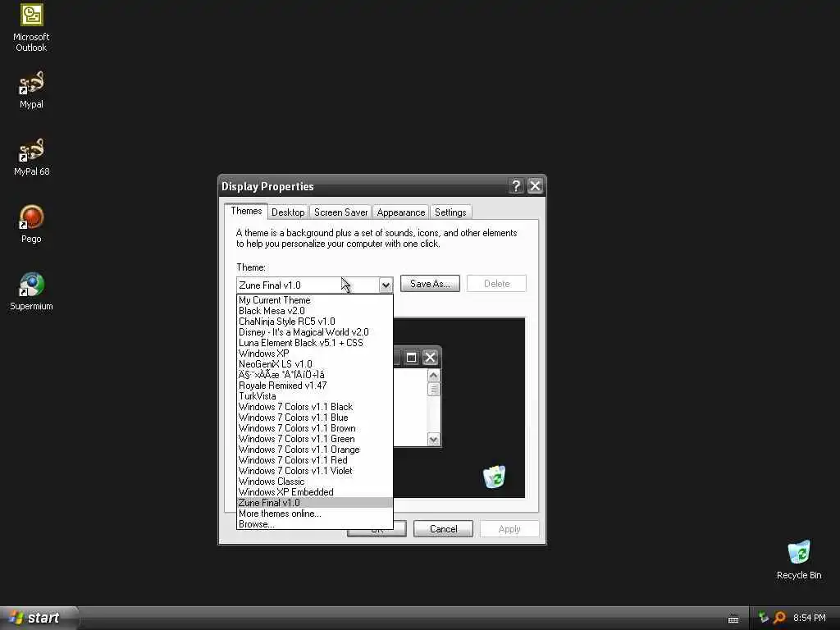Choose Windows 7 Colors v1.1 Orange

[314, 450]
